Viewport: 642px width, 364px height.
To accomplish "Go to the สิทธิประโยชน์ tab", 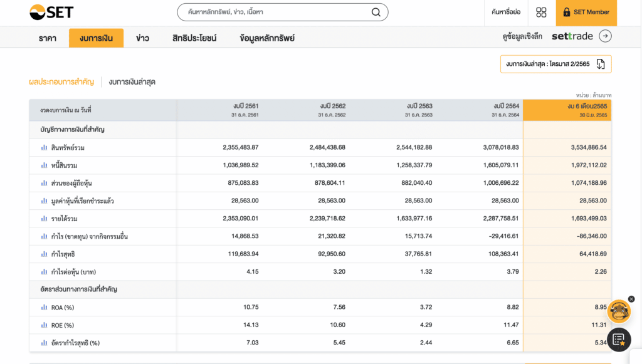I will point(194,38).
